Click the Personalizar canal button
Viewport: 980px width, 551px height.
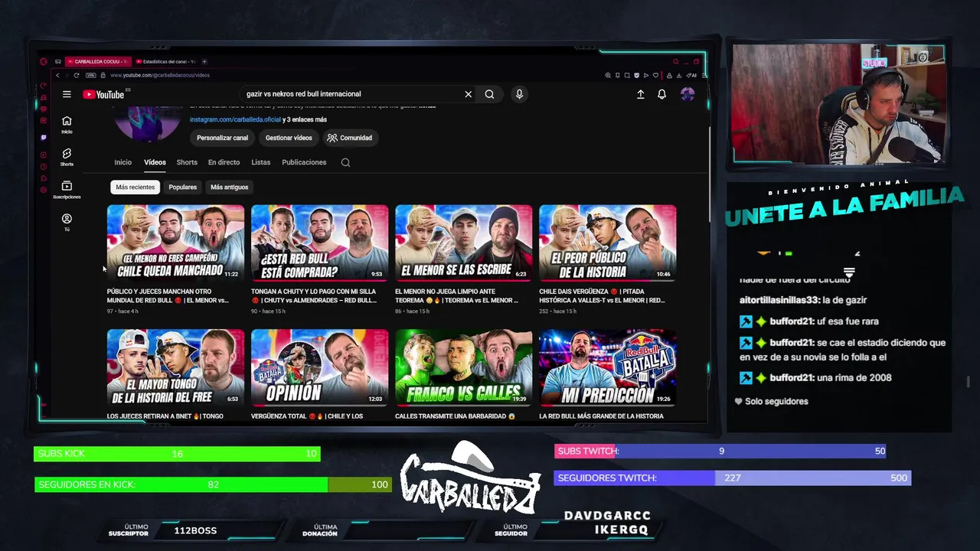(222, 138)
